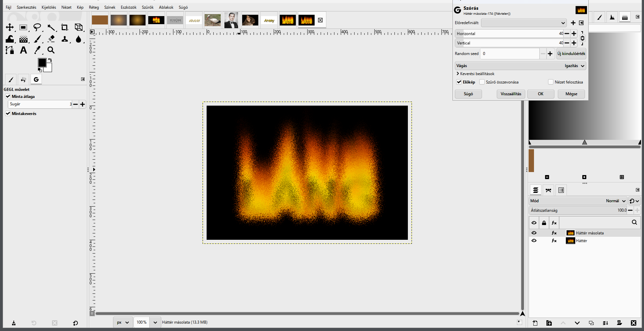This screenshot has width=644, height=331.
Task: Uncheck the Előkép preview checkbox
Action: click(x=459, y=82)
